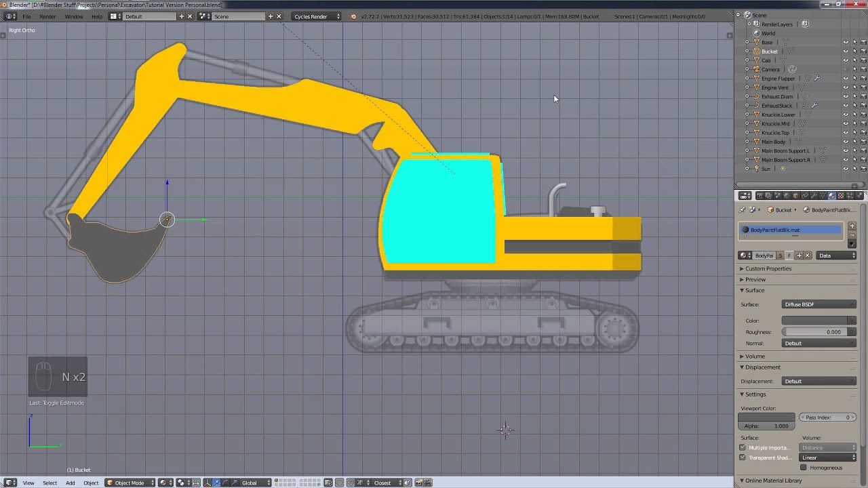This screenshot has height=488, width=868.
Task: Click the remove material slot minus button
Action: pyautogui.click(x=852, y=235)
